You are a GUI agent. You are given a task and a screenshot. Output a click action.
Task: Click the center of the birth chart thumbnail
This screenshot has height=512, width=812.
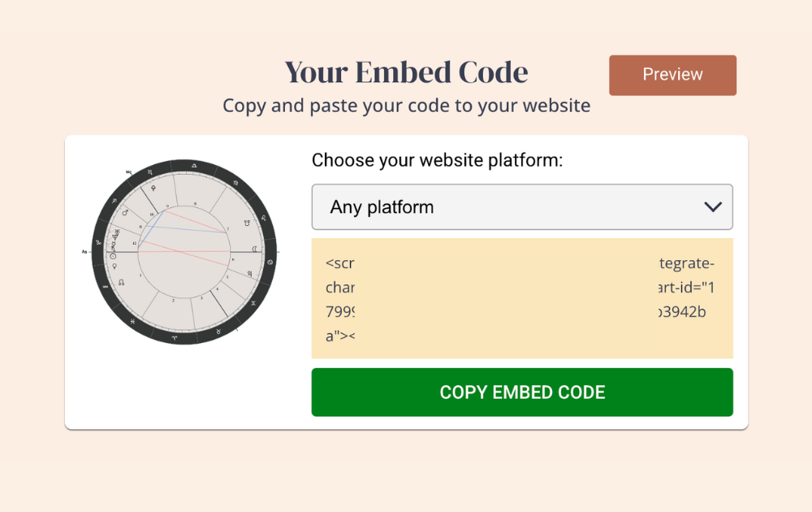coord(184,252)
